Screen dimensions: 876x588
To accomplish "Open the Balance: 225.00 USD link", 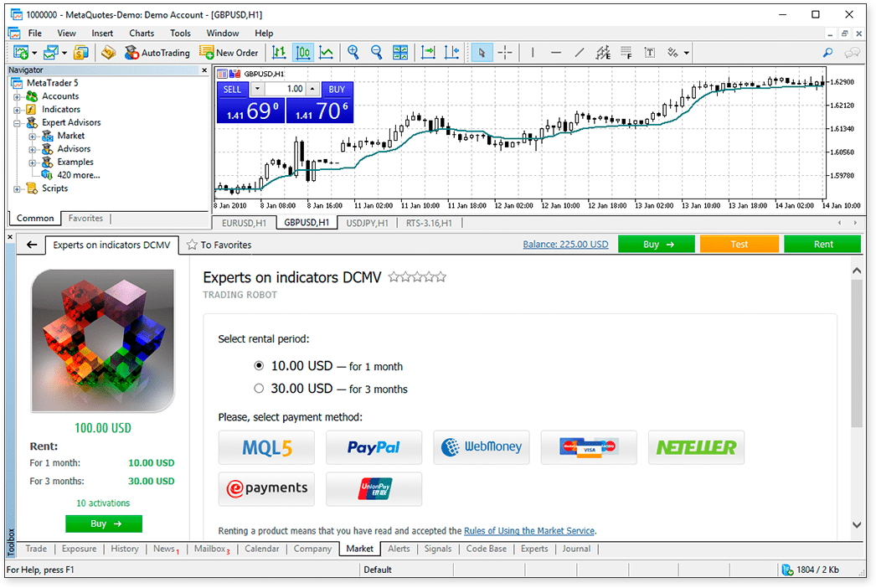I will (x=565, y=245).
